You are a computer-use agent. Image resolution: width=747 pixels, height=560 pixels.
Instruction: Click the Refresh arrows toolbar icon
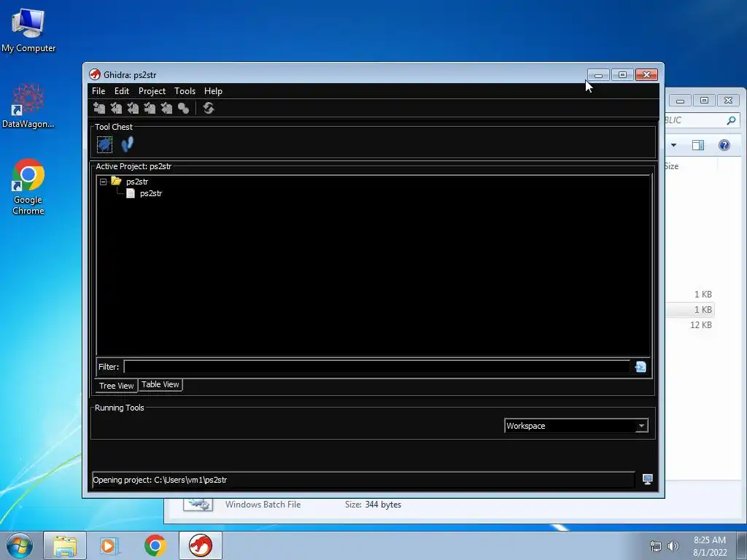(x=208, y=108)
